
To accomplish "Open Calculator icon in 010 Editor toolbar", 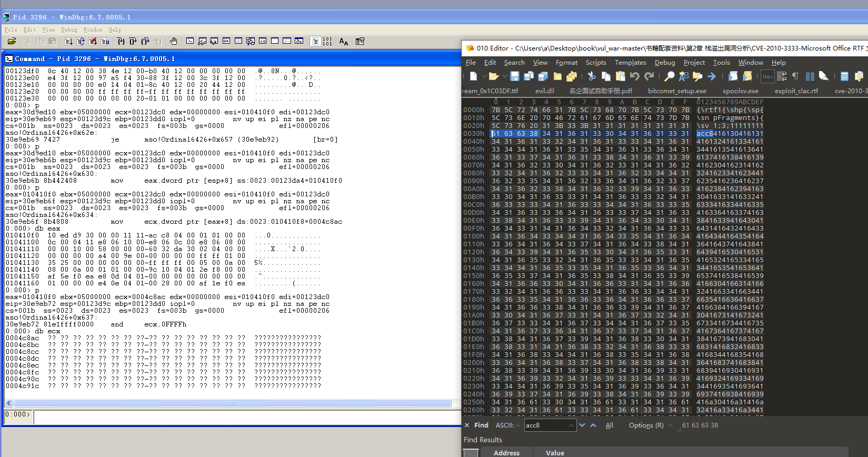I will [844, 76].
